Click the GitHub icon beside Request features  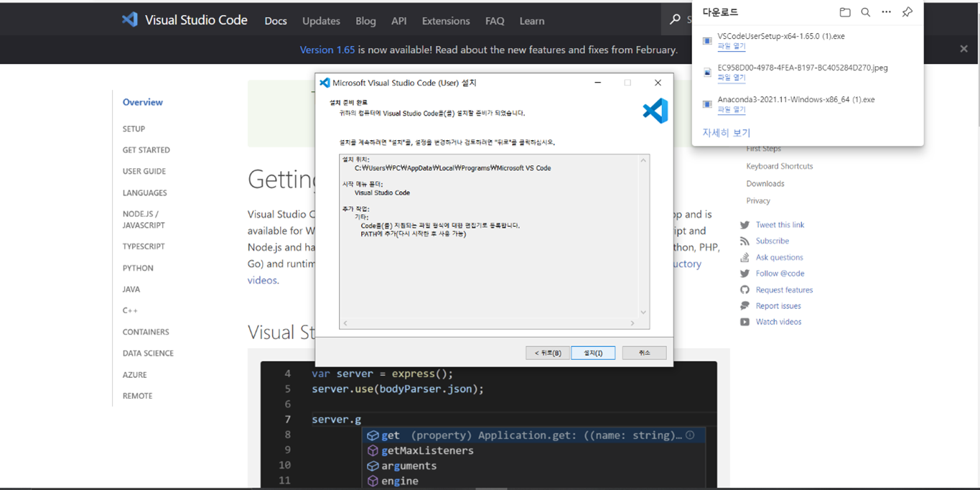[x=745, y=290]
